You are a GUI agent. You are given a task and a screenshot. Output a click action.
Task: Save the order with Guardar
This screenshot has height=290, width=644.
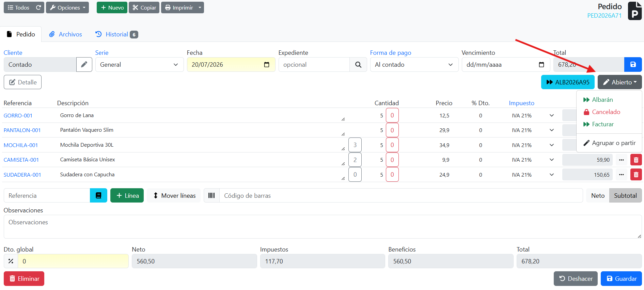(621, 278)
